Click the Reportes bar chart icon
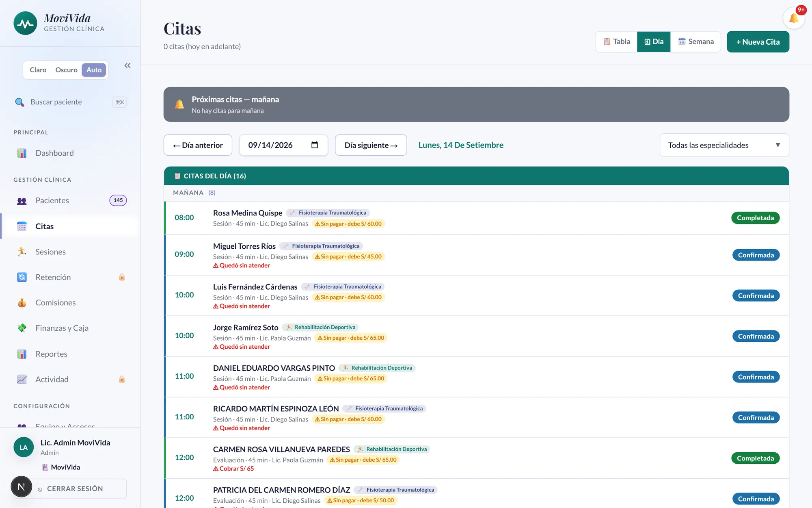 [22, 354]
